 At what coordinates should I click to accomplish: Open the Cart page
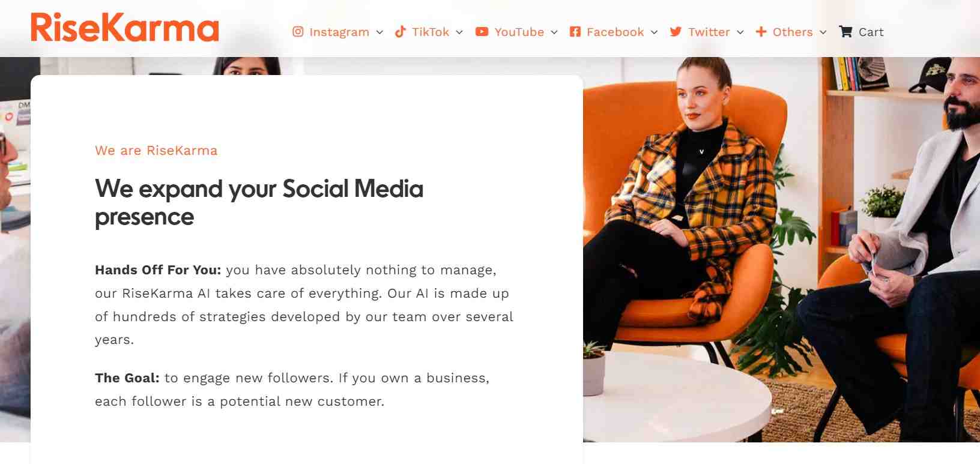(871, 32)
